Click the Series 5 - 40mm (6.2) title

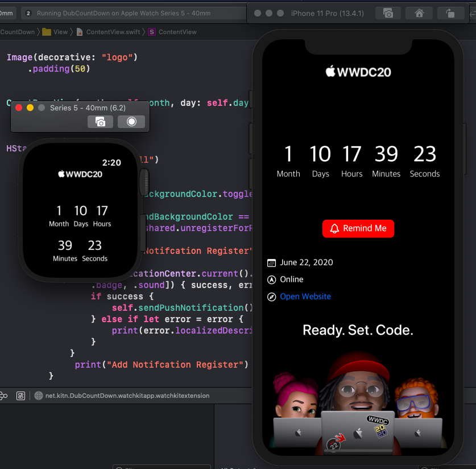tap(88, 108)
